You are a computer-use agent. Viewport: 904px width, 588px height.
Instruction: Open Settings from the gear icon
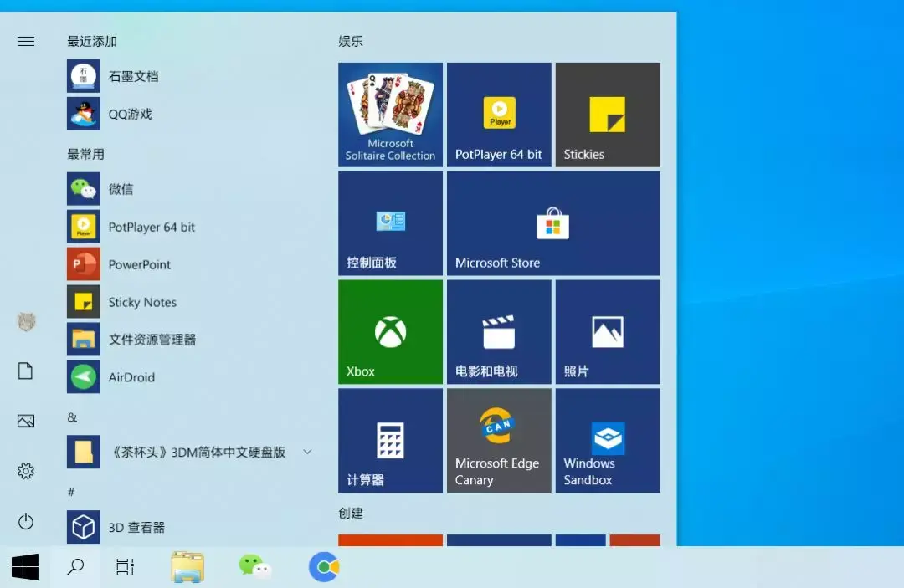pyautogui.click(x=26, y=471)
